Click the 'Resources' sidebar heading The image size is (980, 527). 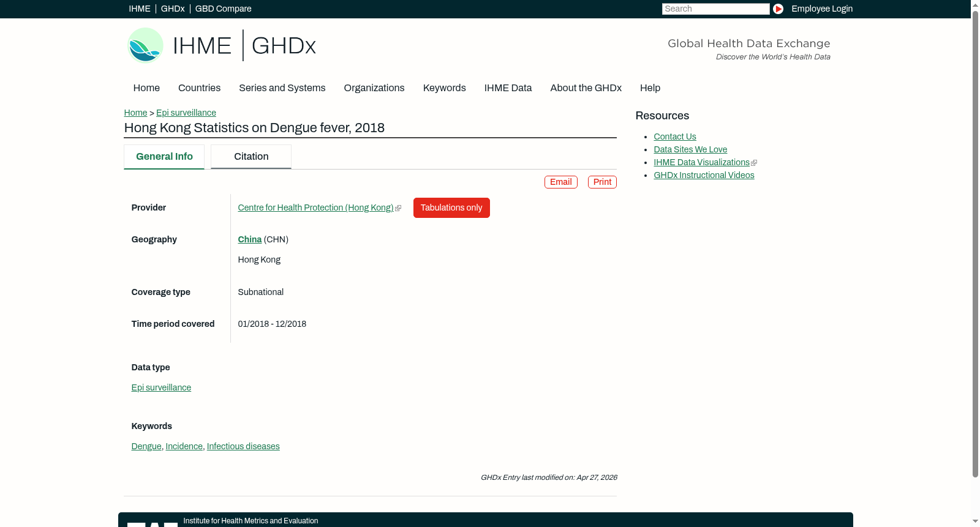coord(662,116)
